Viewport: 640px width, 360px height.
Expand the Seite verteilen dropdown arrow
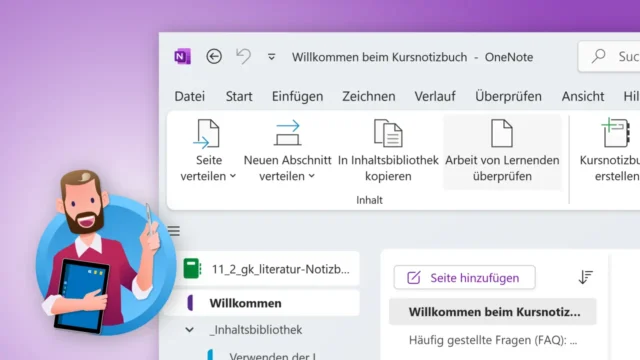coord(233,176)
